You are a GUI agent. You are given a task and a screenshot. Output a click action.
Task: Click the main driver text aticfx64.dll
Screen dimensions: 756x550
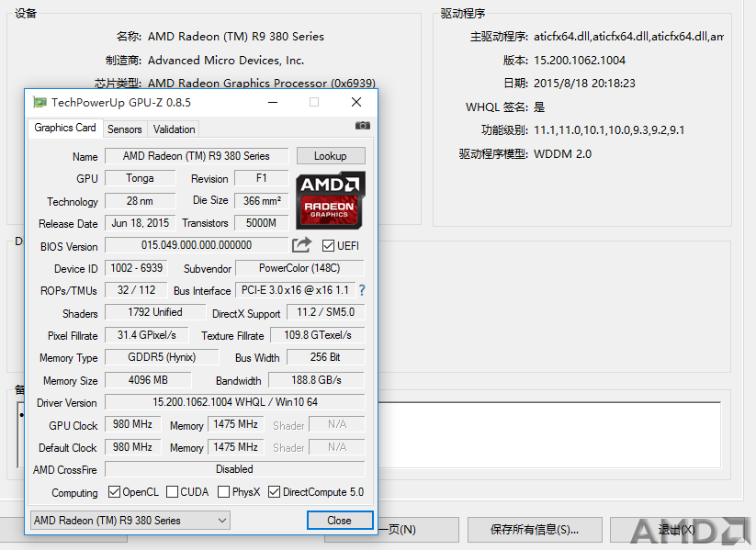628,37
